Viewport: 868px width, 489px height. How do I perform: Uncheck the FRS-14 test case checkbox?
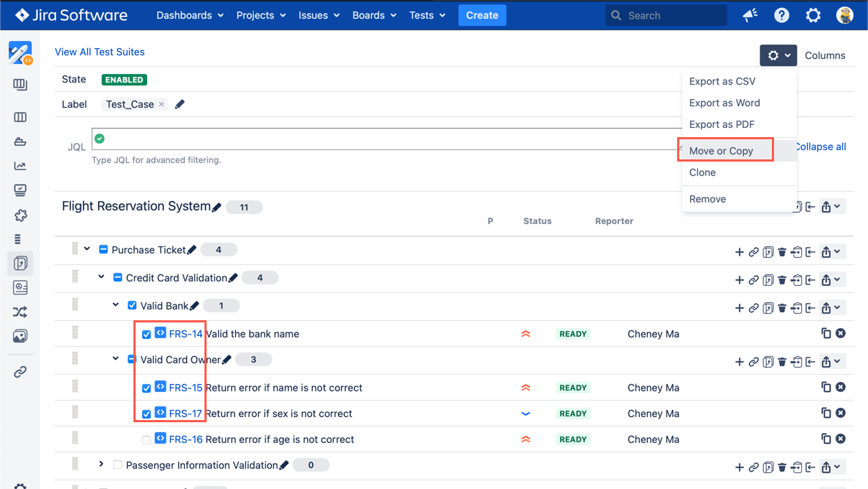coord(146,334)
